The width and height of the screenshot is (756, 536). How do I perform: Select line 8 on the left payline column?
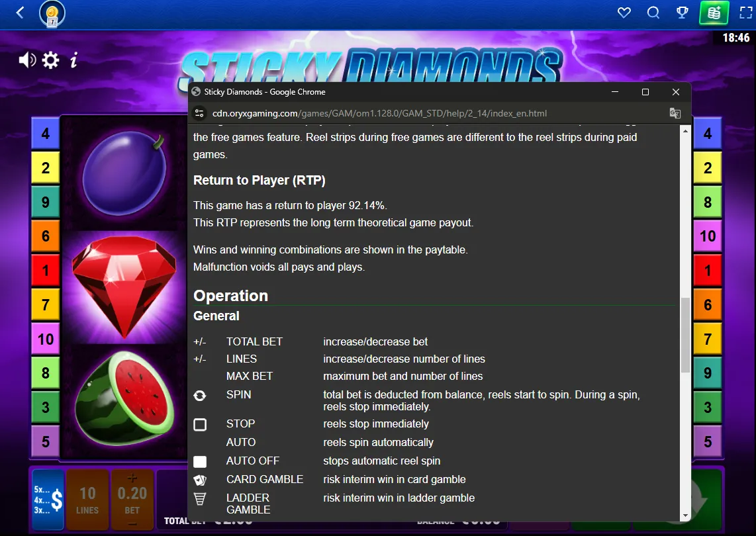click(45, 373)
